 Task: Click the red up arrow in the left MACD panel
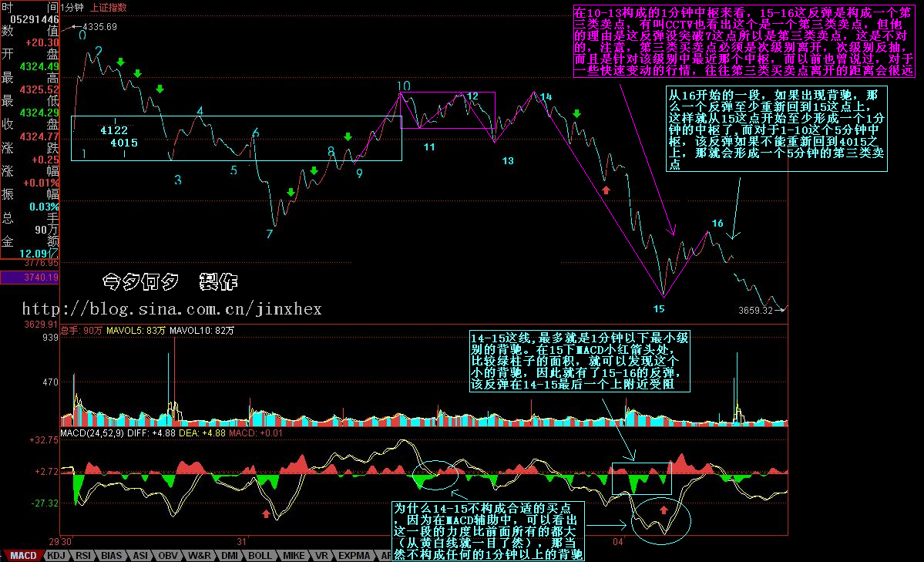point(266,513)
